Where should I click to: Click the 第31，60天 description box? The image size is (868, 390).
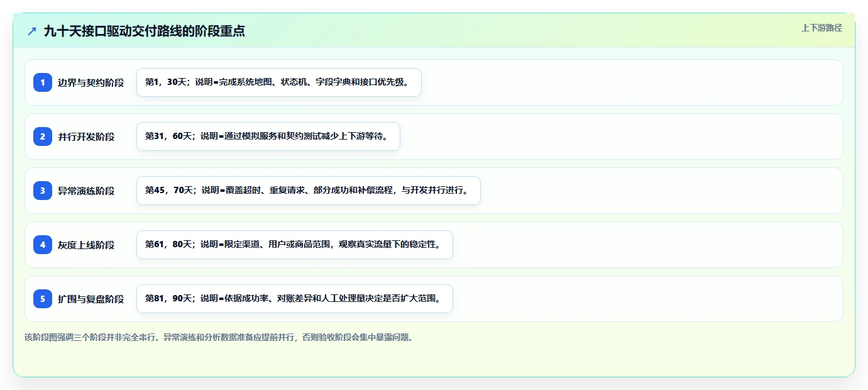pyautogui.click(x=268, y=136)
